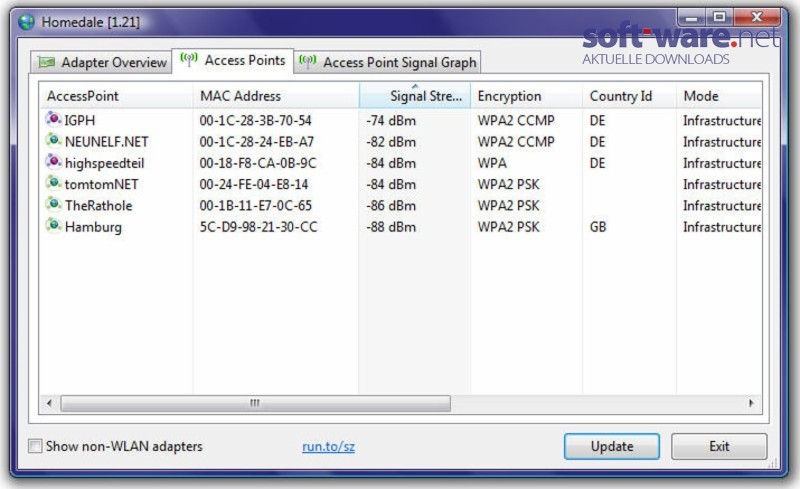
Task: Sort by MAC Address column header
Action: pos(276,95)
